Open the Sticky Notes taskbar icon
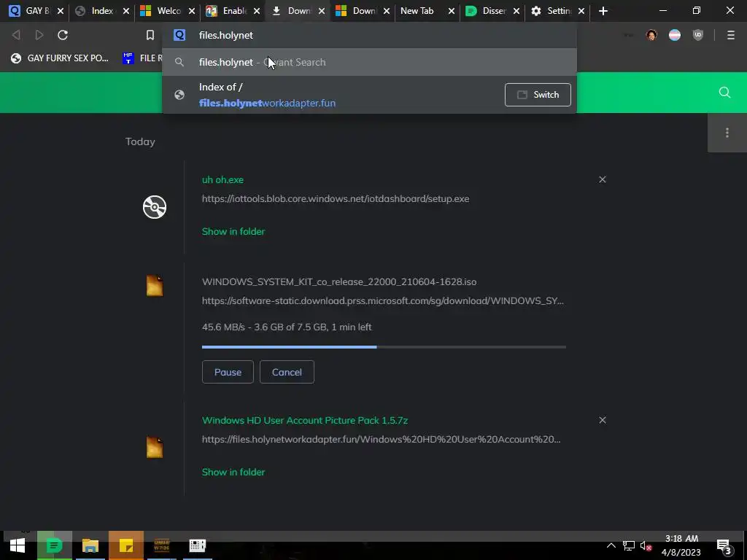The height and width of the screenshot is (560, 747). pos(125,545)
